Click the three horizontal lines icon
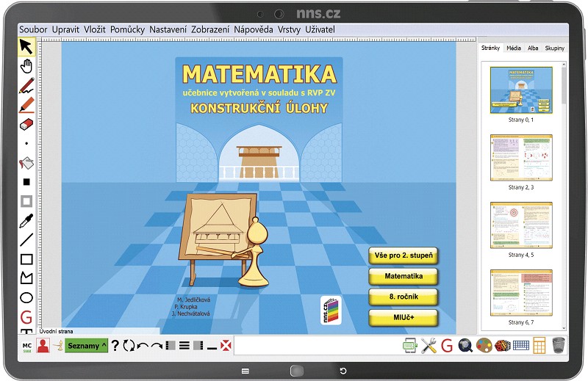588x381 pixels. tap(184, 346)
